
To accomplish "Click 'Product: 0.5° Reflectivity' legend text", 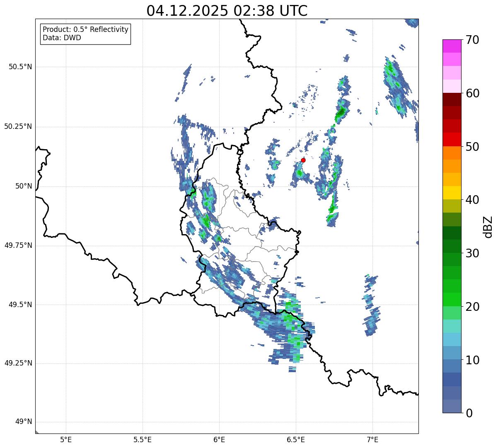I will [x=86, y=30].
